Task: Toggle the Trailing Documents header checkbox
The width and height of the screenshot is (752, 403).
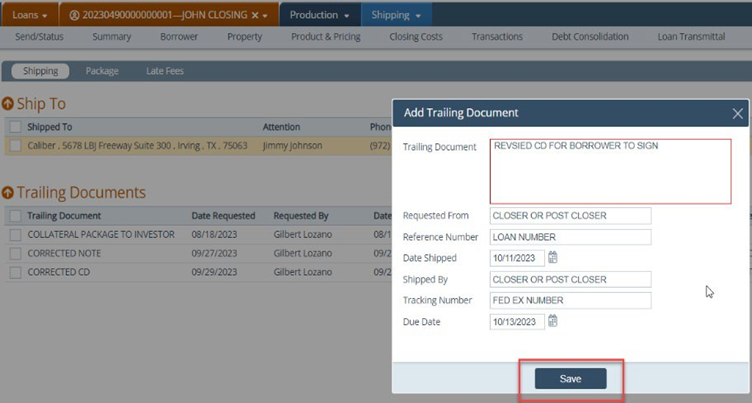Action: pyautogui.click(x=15, y=216)
